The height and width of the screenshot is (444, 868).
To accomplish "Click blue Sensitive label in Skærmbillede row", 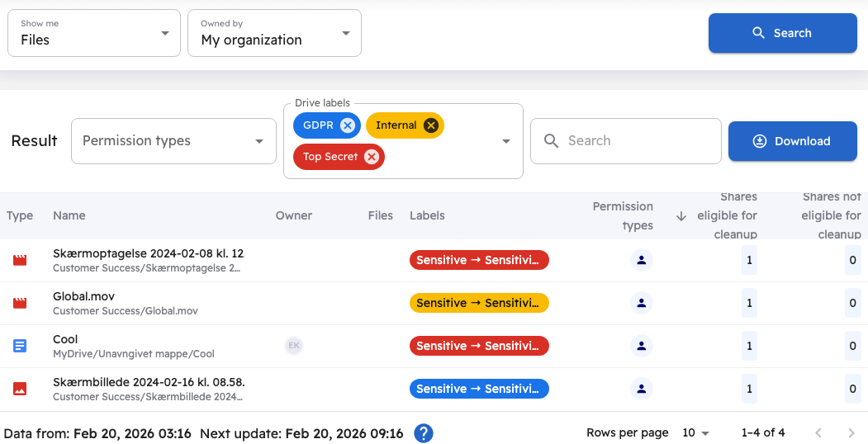I will (479, 390).
